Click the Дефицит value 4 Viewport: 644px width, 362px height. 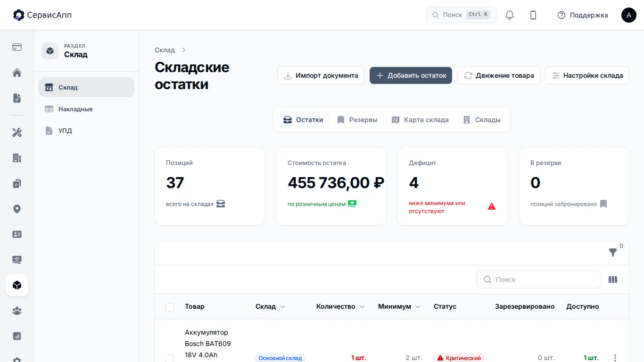tap(413, 182)
